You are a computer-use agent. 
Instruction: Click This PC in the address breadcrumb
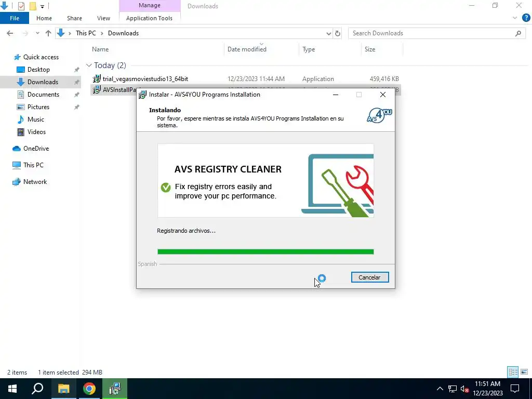tap(86, 33)
